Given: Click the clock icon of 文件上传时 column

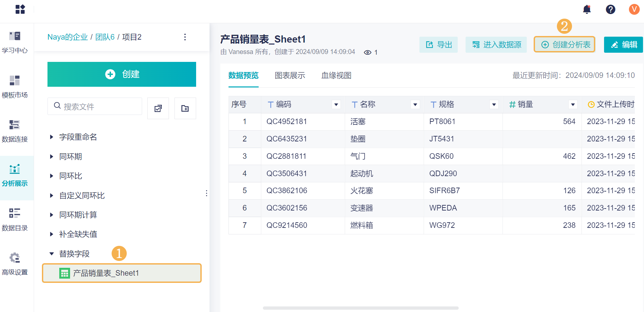Looking at the screenshot, I should coord(591,105).
